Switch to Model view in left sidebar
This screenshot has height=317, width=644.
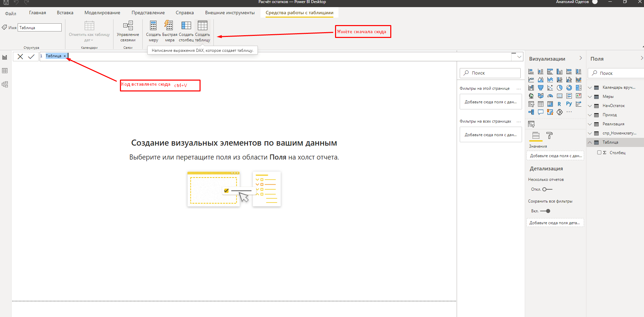tap(5, 84)
